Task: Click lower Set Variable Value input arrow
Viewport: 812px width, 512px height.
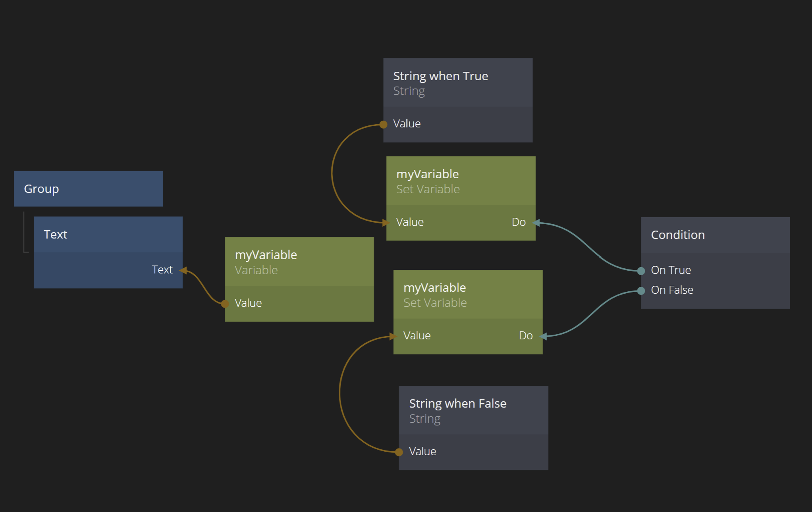Action: [x=393, y=337]
